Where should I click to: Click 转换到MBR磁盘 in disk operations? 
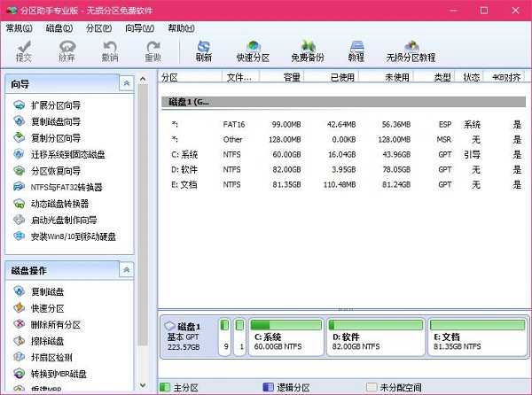click(x=59, y=374)
